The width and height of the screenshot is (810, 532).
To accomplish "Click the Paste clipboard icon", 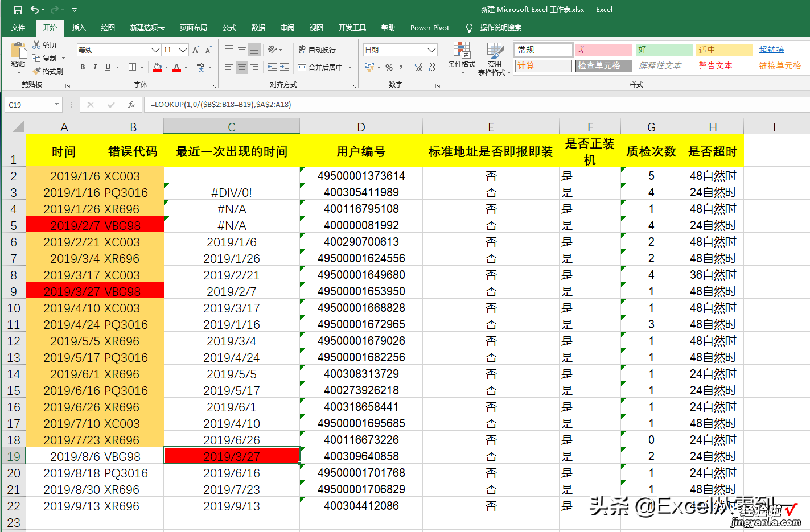I will [18, 51].
